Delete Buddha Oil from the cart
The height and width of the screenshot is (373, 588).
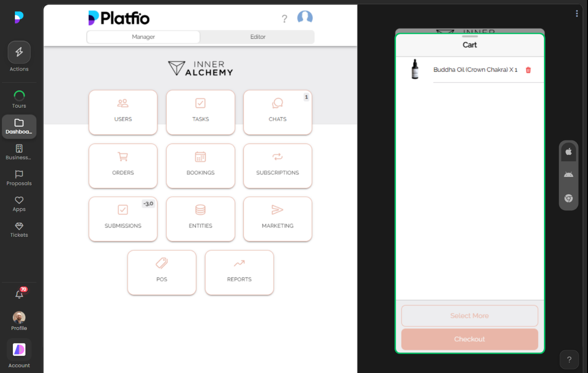point(528,70)
